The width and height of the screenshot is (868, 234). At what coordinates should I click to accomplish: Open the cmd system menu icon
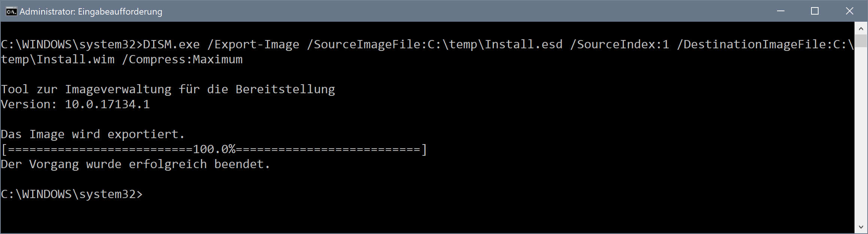click(11, 12)
